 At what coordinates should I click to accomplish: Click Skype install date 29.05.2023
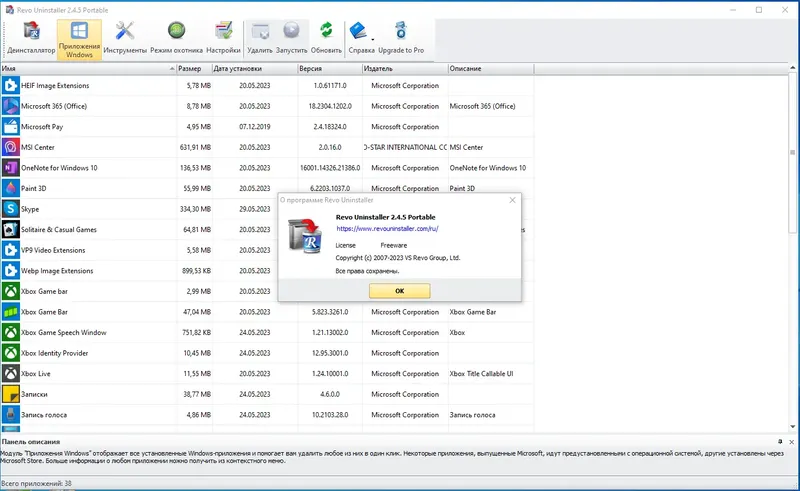click(x=255, y=209)
